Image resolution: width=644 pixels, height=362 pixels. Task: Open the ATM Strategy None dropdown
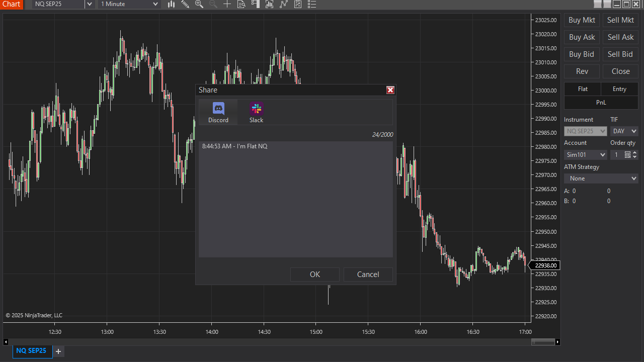[x=601, y=178]
